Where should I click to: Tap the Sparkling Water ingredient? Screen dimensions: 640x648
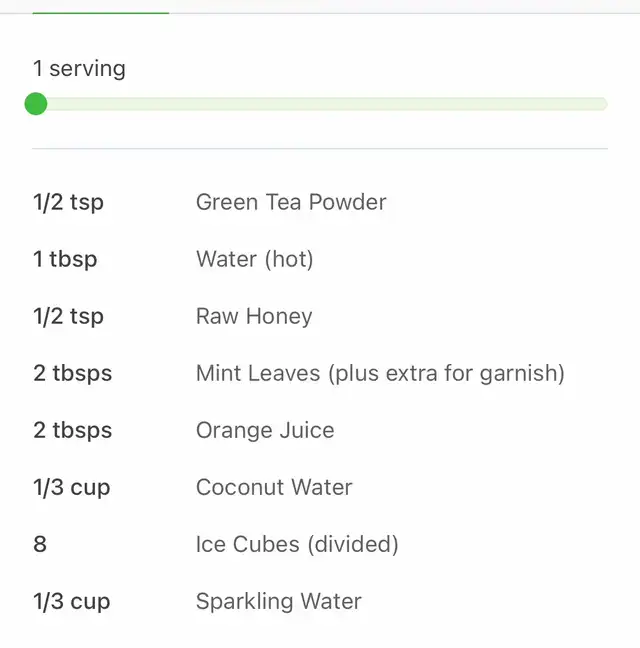[279, 601]
